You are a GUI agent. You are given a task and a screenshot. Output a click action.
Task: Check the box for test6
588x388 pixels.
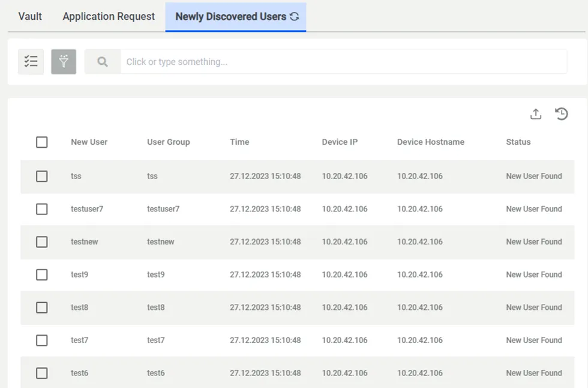click(x=41, y=373)
